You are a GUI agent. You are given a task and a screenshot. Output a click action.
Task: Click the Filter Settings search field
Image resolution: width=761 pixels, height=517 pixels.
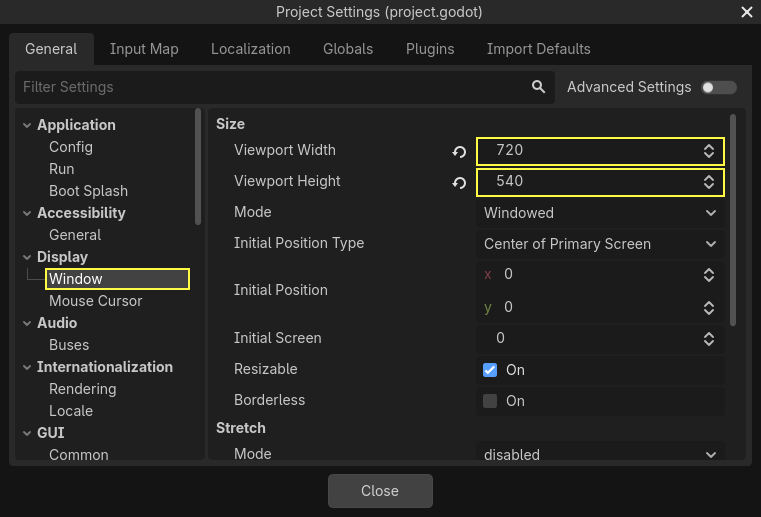(x=270, y=87)
